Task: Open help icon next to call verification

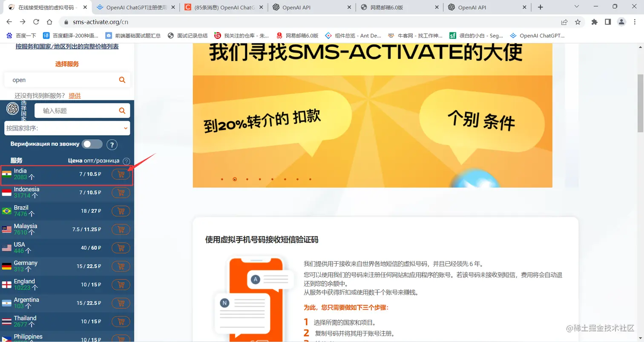Action: [112, 145]
